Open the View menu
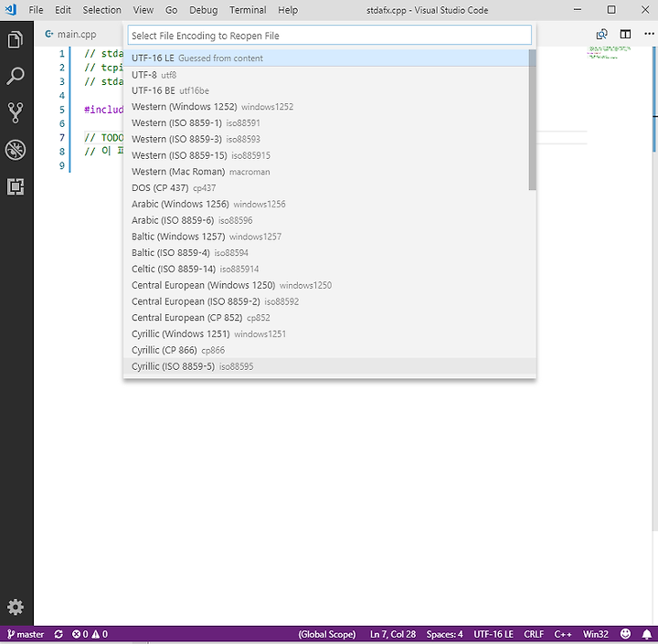 143,10
